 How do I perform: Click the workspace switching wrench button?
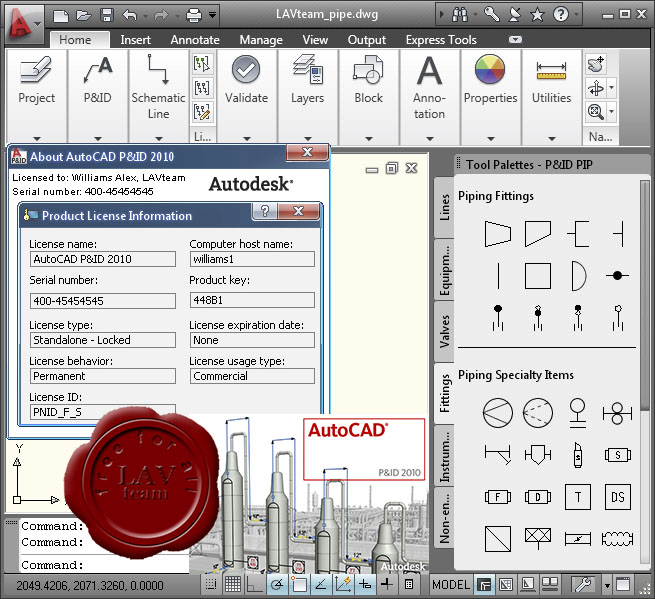point(583,584)
